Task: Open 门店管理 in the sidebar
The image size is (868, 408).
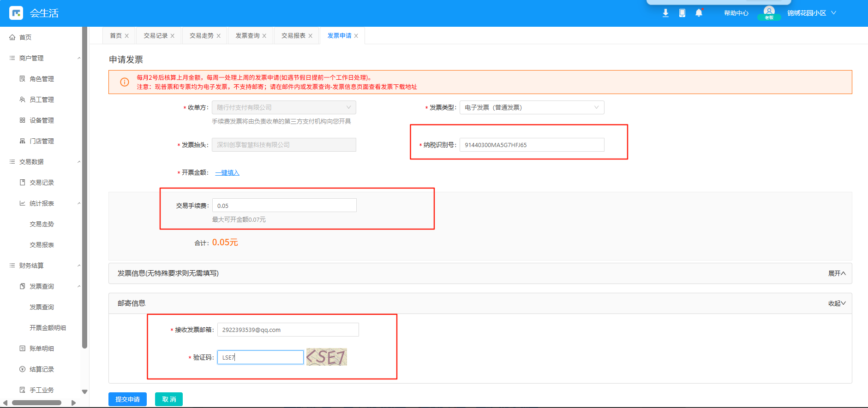Action: (42, 141)
